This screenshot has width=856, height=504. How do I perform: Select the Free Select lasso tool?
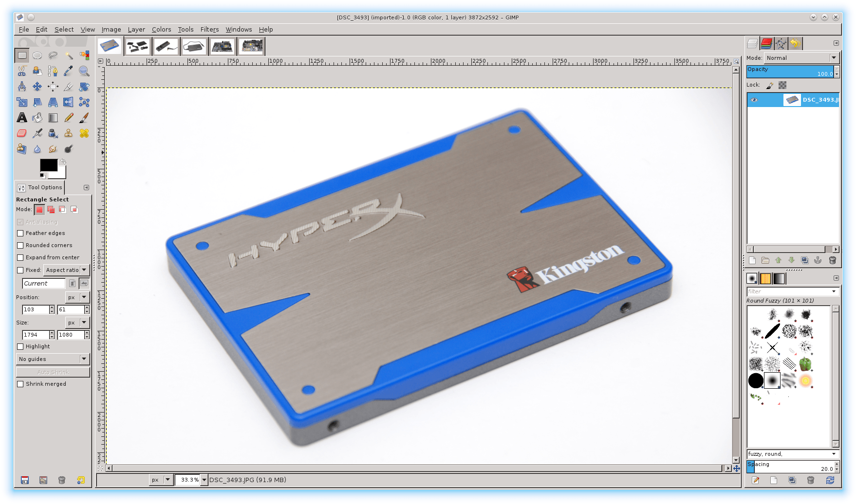53,55
